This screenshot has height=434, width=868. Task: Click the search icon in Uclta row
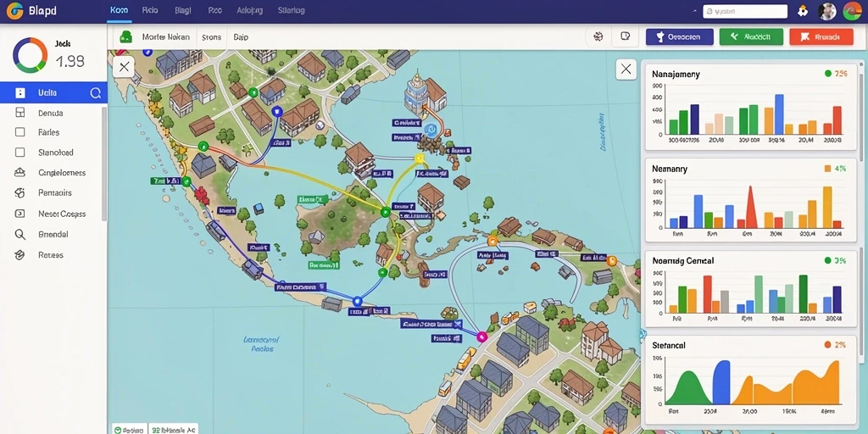(95, 93)
